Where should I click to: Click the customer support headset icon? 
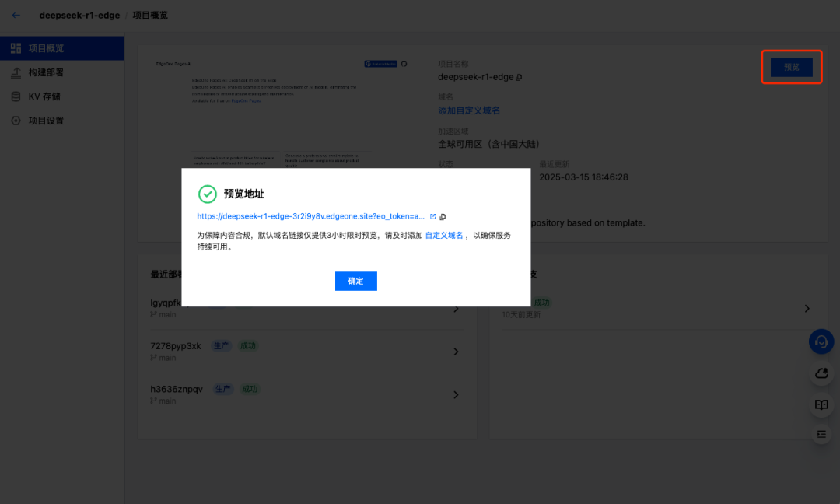tap(821, 341)
